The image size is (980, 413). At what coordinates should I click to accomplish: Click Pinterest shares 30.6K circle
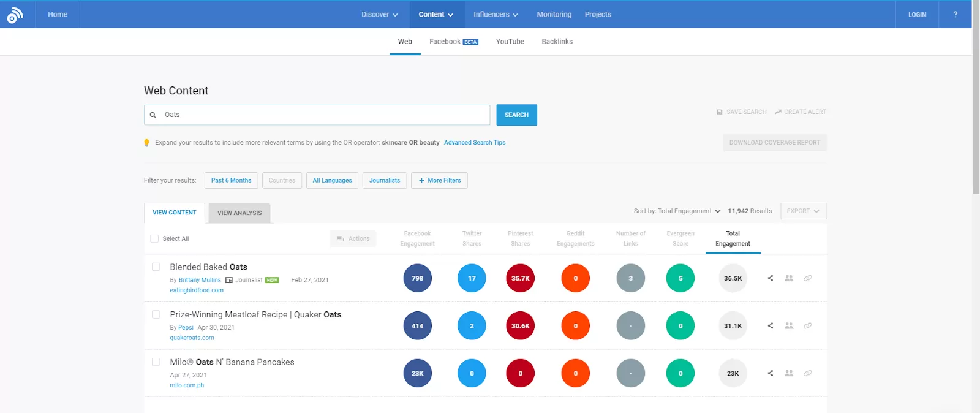pos(521,326)
